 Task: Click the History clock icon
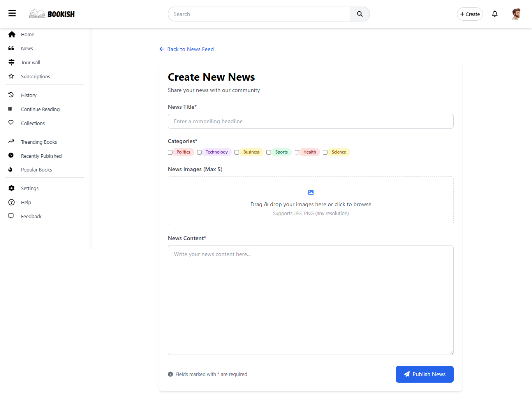coord(11,95)
